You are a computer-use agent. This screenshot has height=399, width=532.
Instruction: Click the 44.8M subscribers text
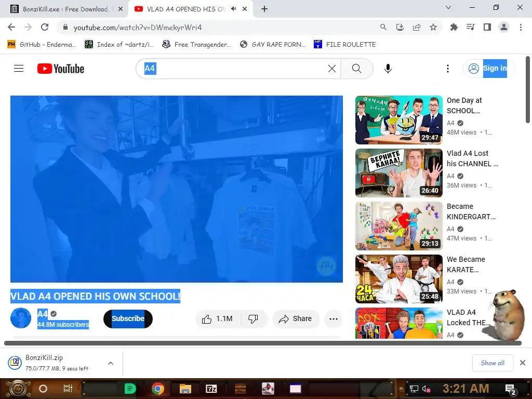point(63,325)
